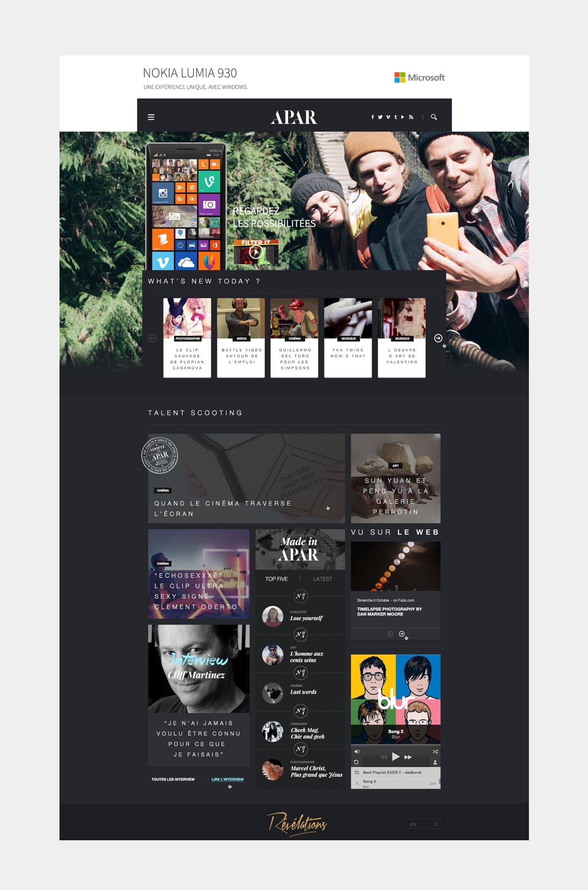Open site search with the magnifier icon
Screen dimensions: 588x890
434,117
